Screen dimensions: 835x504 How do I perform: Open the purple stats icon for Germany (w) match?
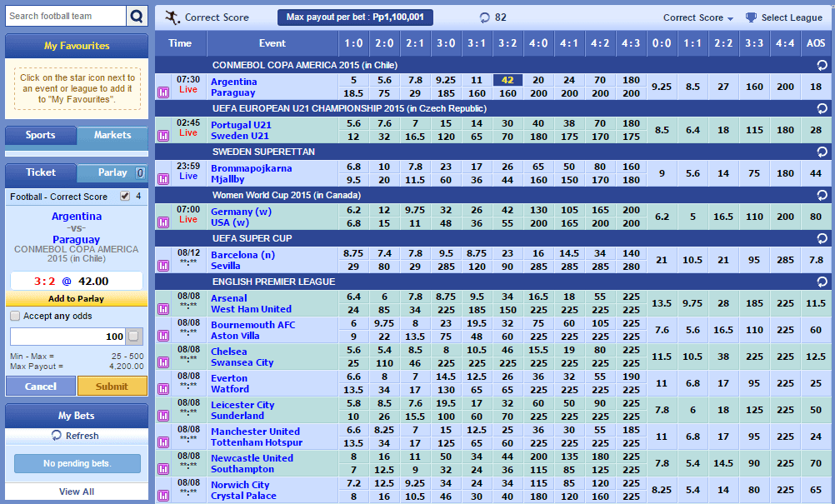click(x=163, y=222)
